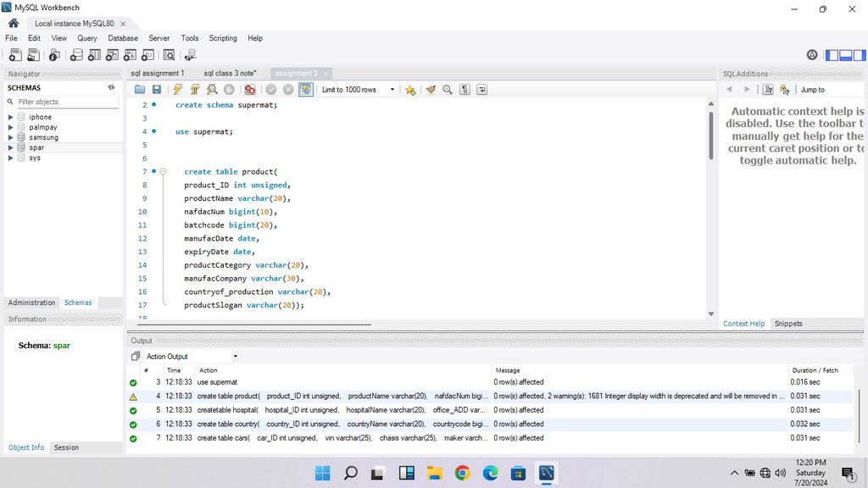Create a new function icon

click(147, 55)
